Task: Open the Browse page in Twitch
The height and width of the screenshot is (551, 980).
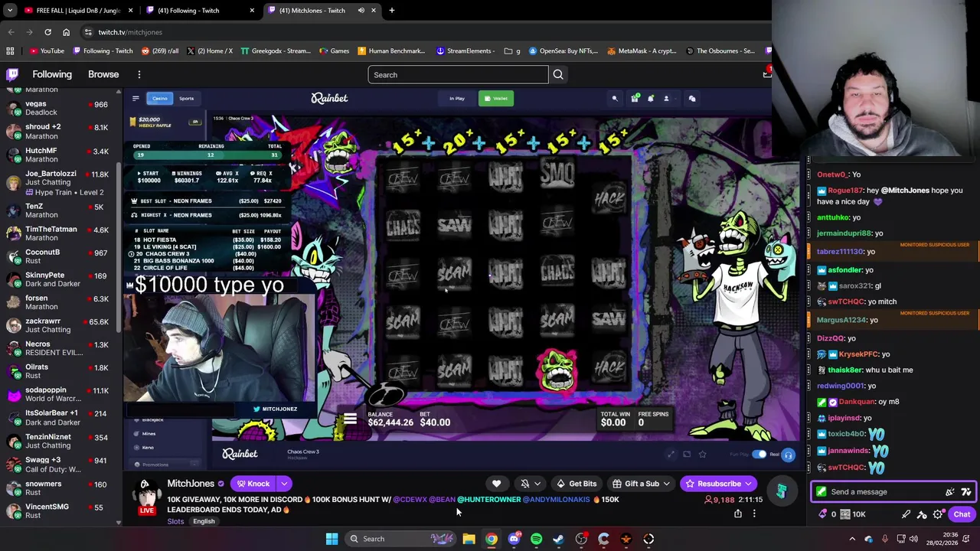Action: 103,74
